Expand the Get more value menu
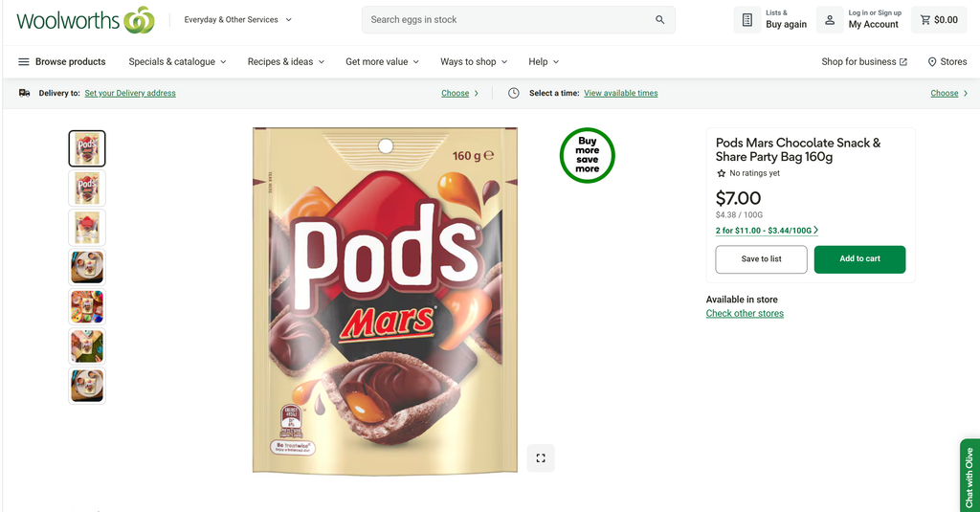Screen dimensions: 980x512 tap(382, 62)
